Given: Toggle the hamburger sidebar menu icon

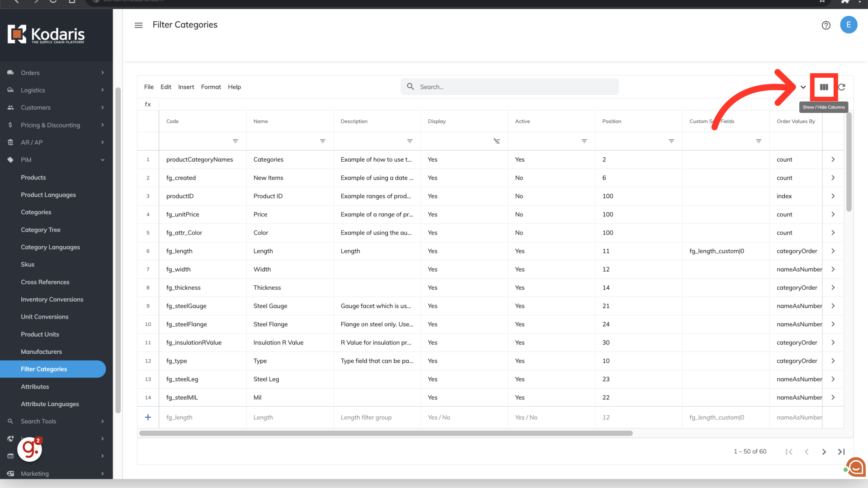Looking at the screenshot, I should [138, 25].
